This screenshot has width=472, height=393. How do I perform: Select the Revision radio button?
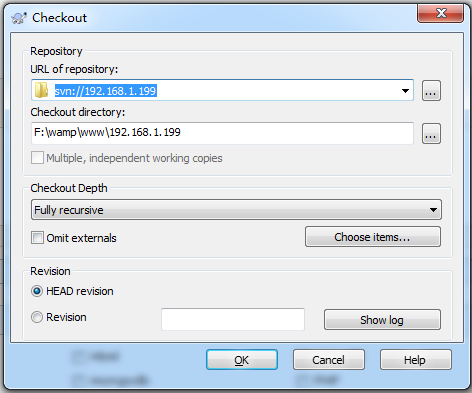37,317
